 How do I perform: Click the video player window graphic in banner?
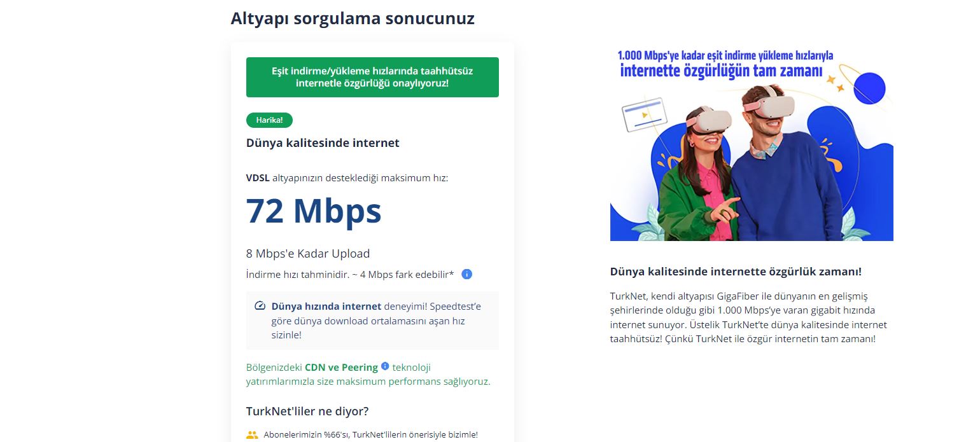[645, 114]
